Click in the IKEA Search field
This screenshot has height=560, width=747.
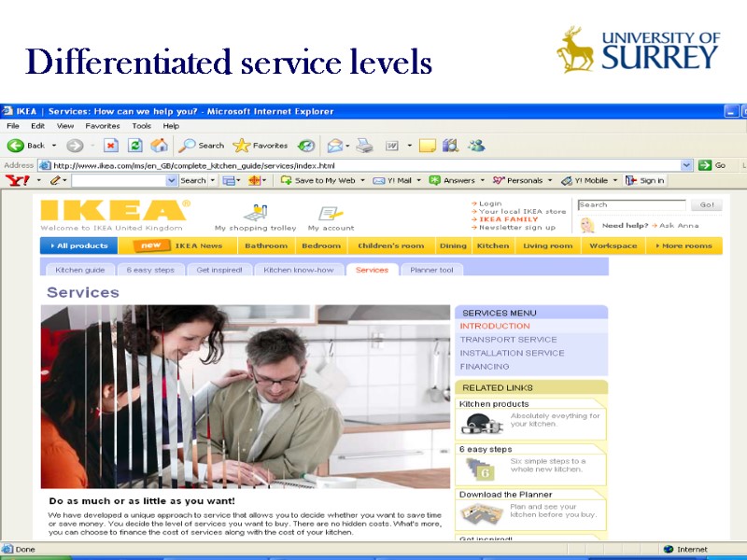[631, 204]
